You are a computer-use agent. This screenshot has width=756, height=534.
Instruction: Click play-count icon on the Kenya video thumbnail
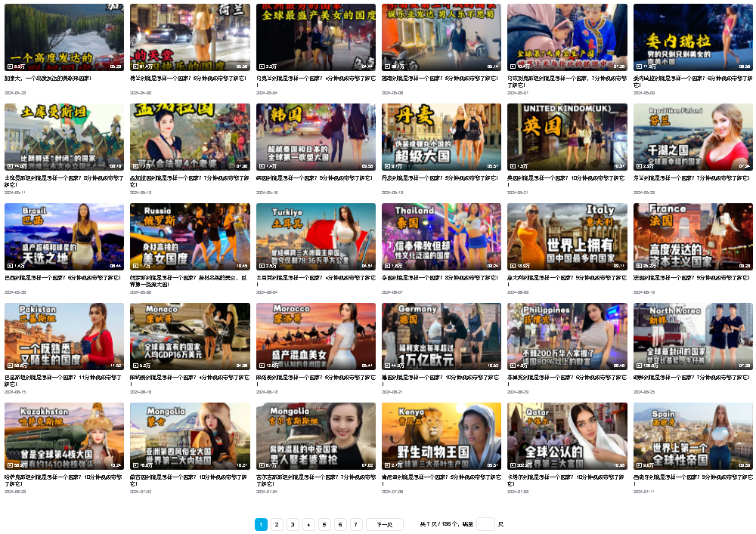click(387, 465)
